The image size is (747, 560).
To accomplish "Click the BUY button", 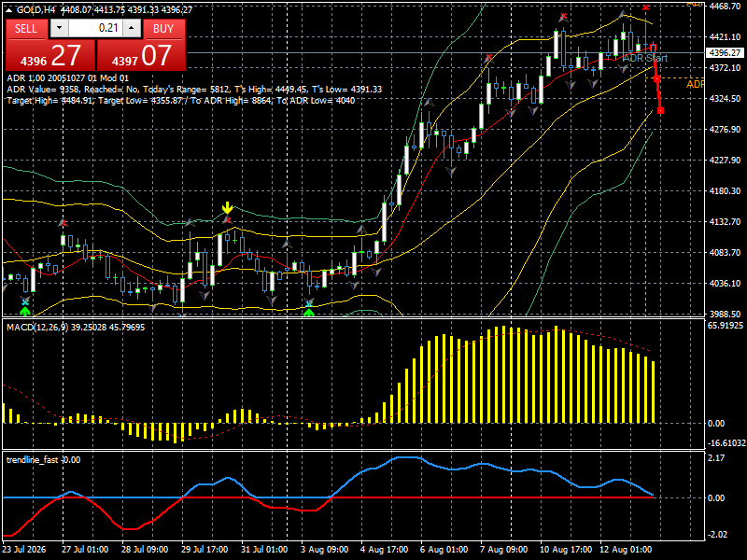I will [x=163, y=29].
